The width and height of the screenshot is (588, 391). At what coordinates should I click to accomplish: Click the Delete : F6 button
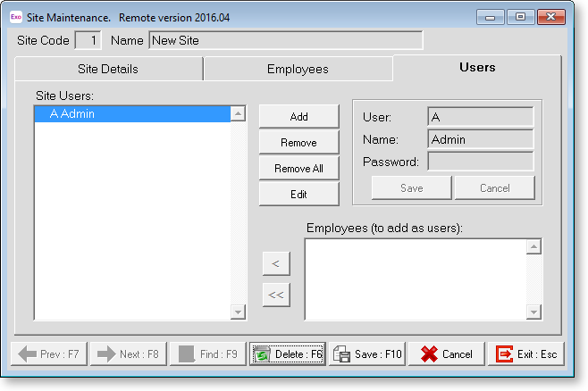pos(287,354)
